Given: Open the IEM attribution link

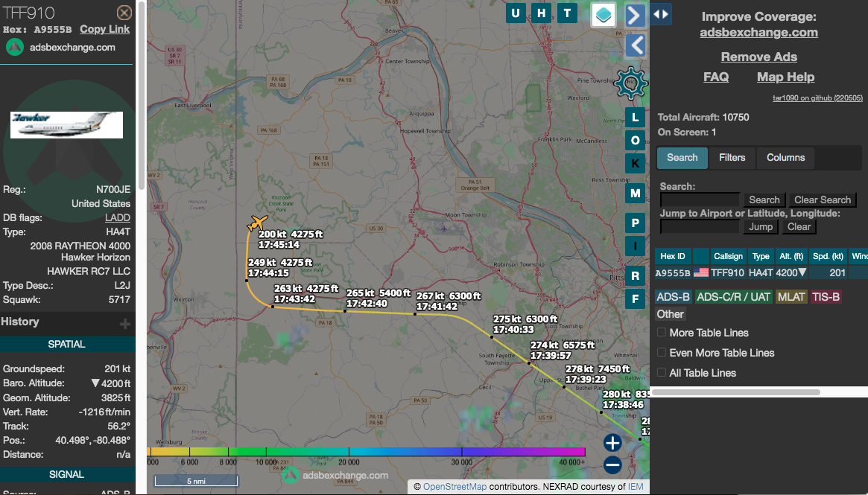Looking at the screenshot, I should click(636, 487).
